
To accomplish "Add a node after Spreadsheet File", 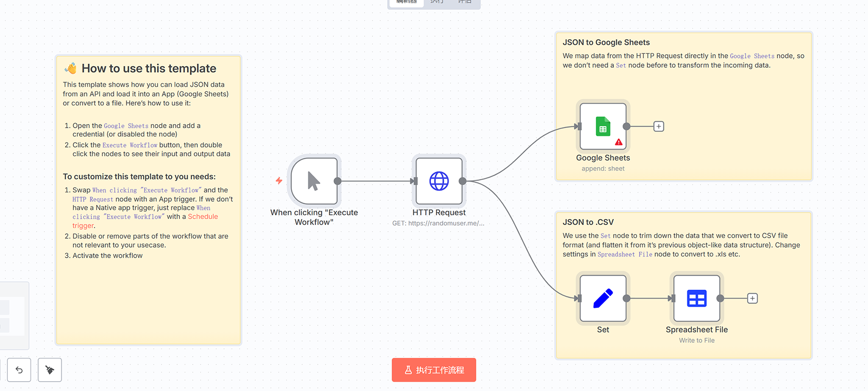I will (x=752, y=298).
